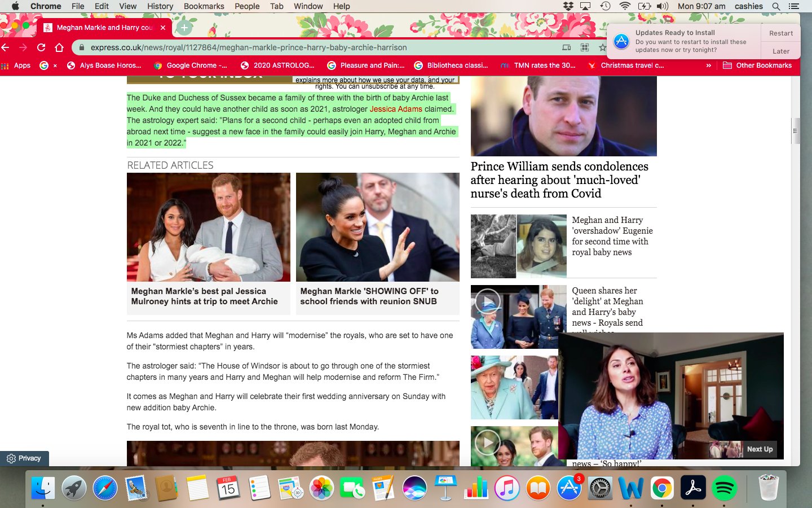Open App Store from the dock
812x508 pixels.
click(x=570, y=488)
